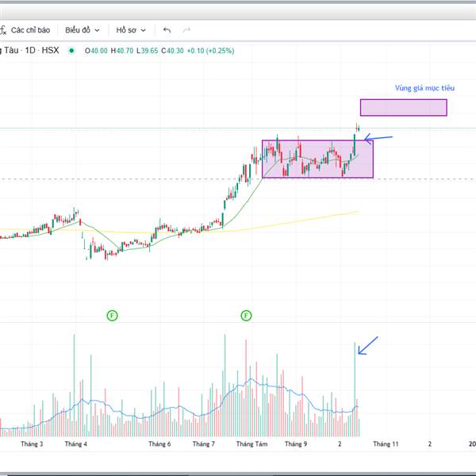Expand the Biểu đồ dropdown
This screenshot has width=476, height=476.
pos(83,30)
